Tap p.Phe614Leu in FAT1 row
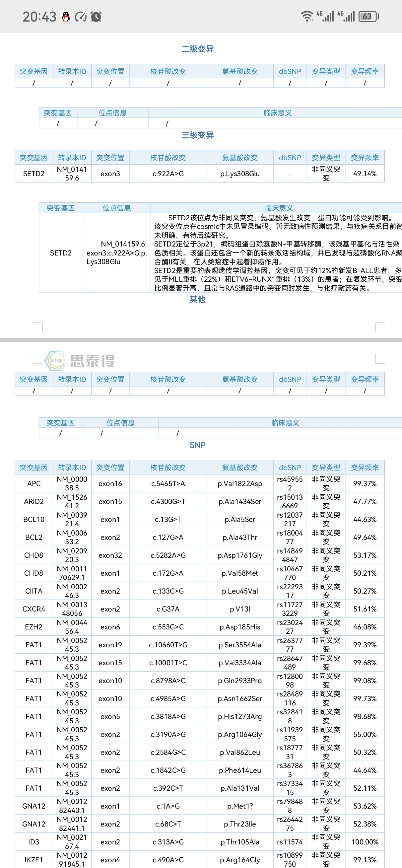The height and width of the screenshot is (868, 402). [x=240, y=770]
